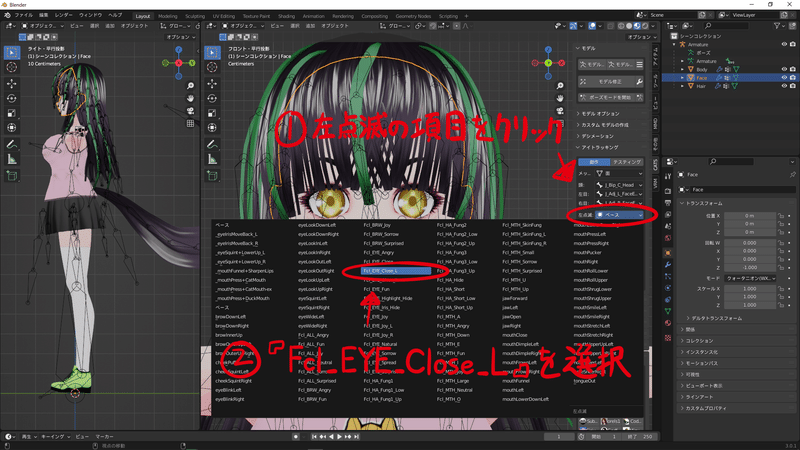800x450 pixels.
Task: Toggle render camera icon for Body in outliner
Action: pyautogui.click(x=793, y=69)
